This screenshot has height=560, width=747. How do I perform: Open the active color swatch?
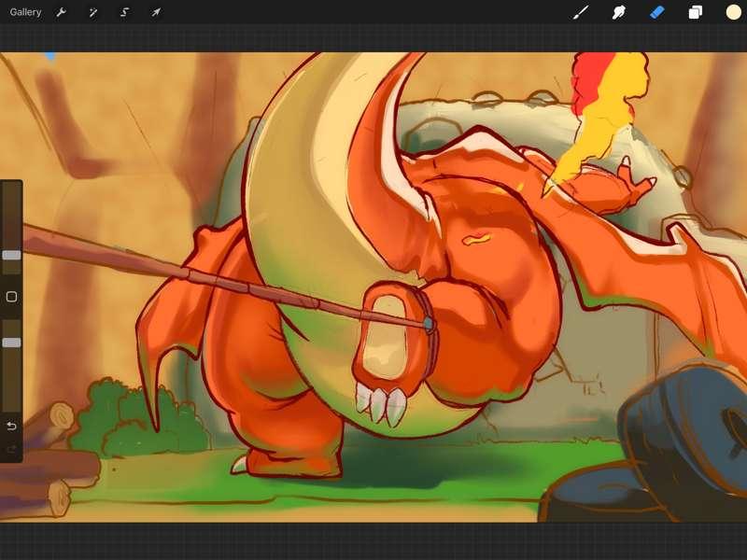(x=733, y=12)
